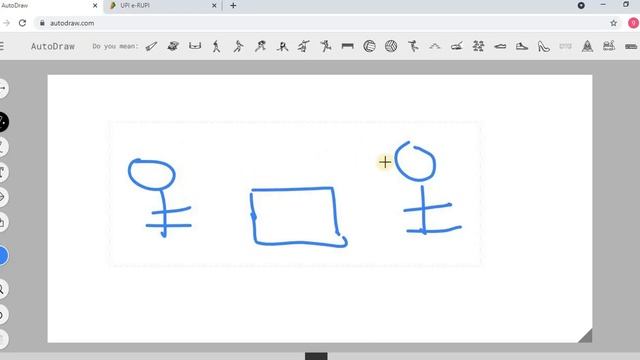Go forward in browser history
640x360 pixels.
[x=6, y=23]
